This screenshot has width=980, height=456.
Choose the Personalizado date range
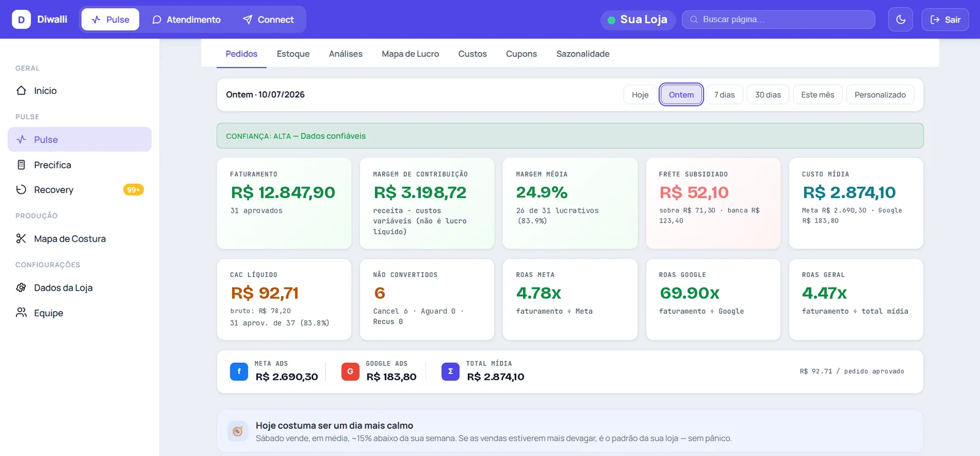880,95
